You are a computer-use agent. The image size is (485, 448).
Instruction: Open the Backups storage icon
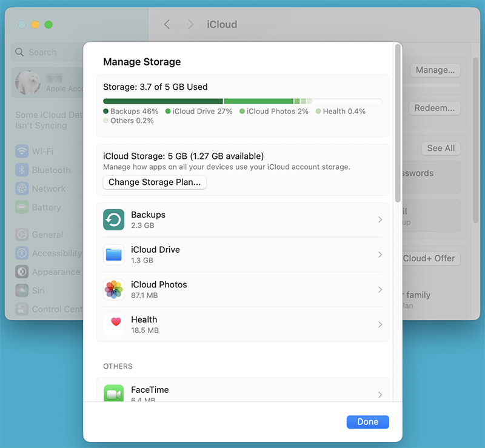(115, 220)
